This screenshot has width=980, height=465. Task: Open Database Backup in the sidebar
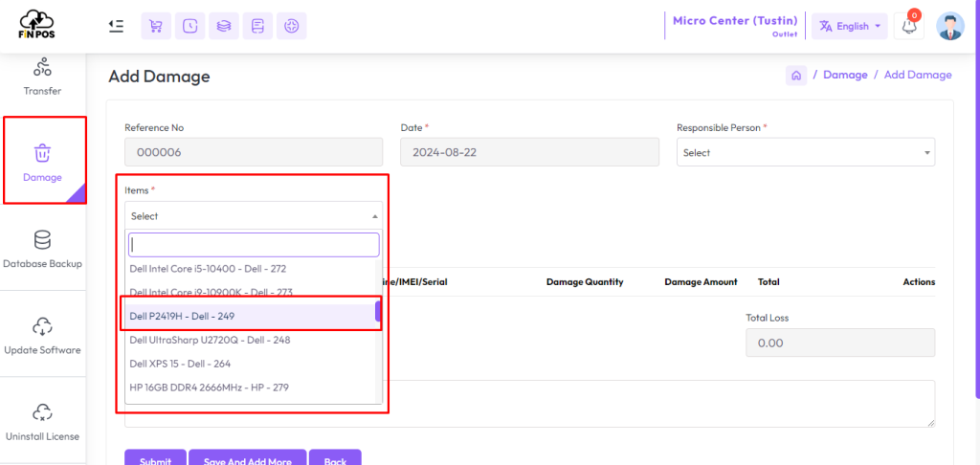pyautogui.click(x=42, y=250)
